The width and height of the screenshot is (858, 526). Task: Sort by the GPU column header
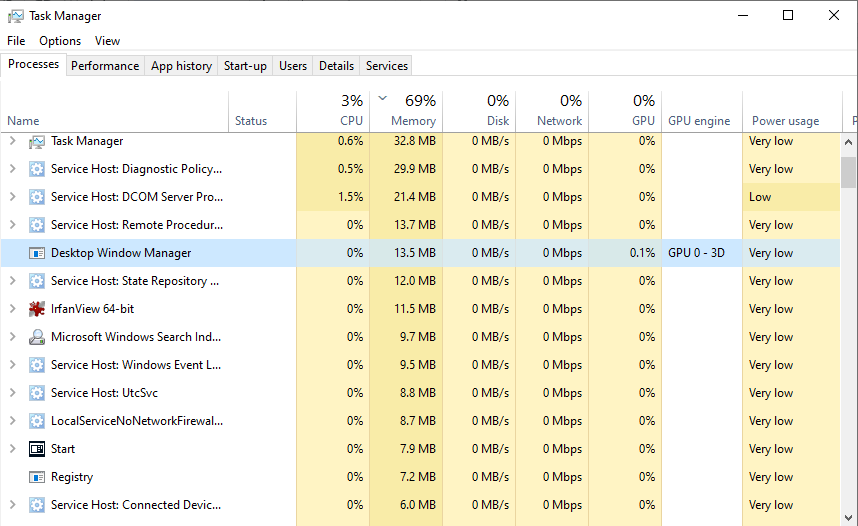(625, 112)
